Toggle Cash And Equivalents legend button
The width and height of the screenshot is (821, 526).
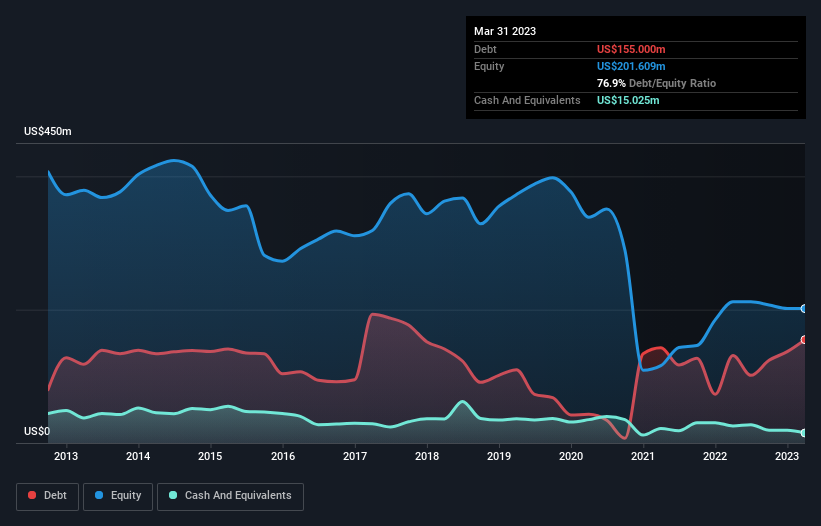pos(230,496)
